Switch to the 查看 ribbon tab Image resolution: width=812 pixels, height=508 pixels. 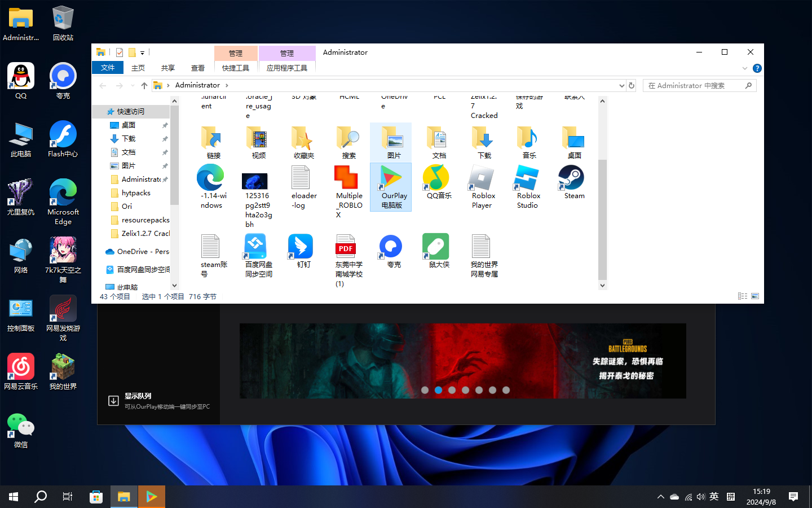click(x=198, y=68)
